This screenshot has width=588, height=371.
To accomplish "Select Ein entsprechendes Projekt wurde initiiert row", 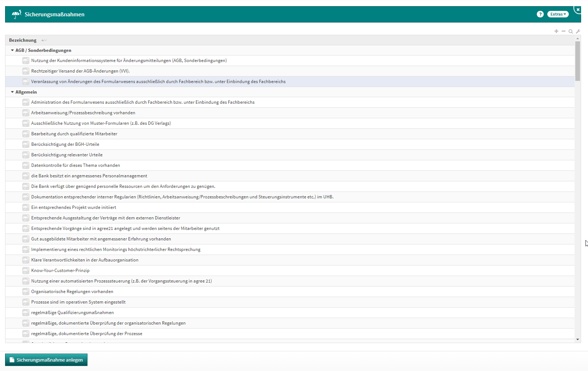I will point(74,207).
